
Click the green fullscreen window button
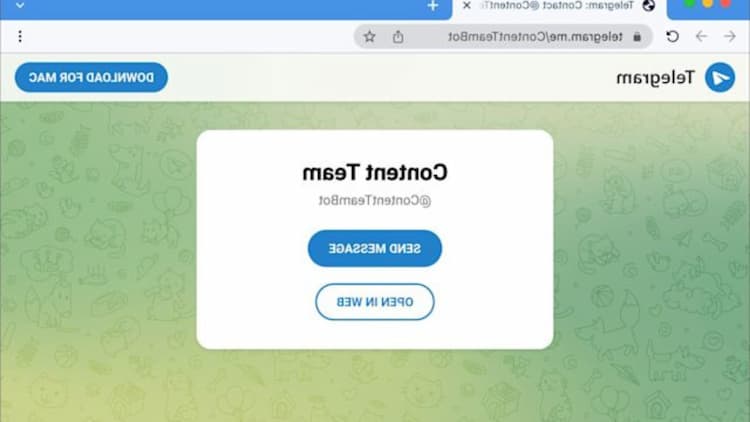coord(689,3)
